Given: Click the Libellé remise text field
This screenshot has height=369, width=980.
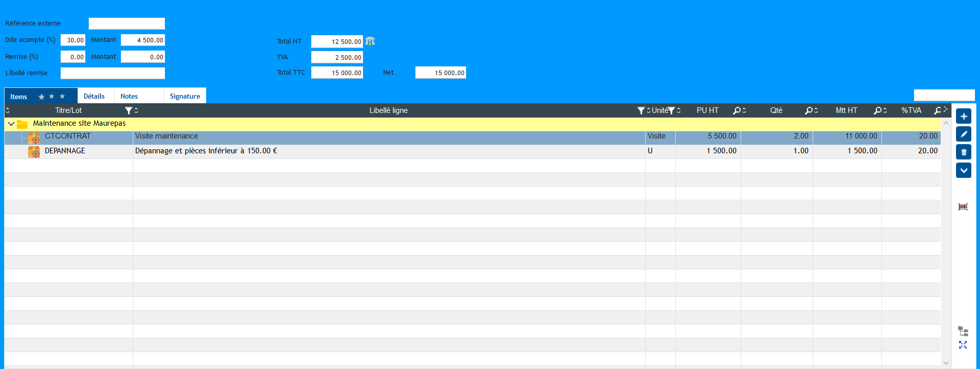Looking at the screenshot, I should point(112,73).
